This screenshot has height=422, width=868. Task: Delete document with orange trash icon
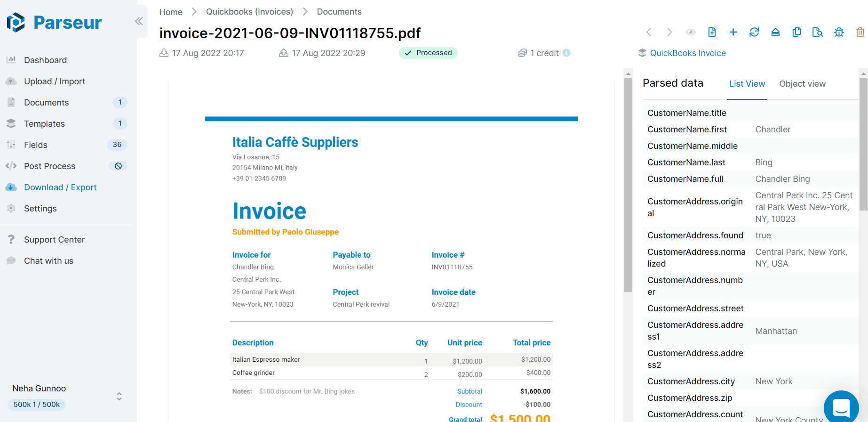860,32
